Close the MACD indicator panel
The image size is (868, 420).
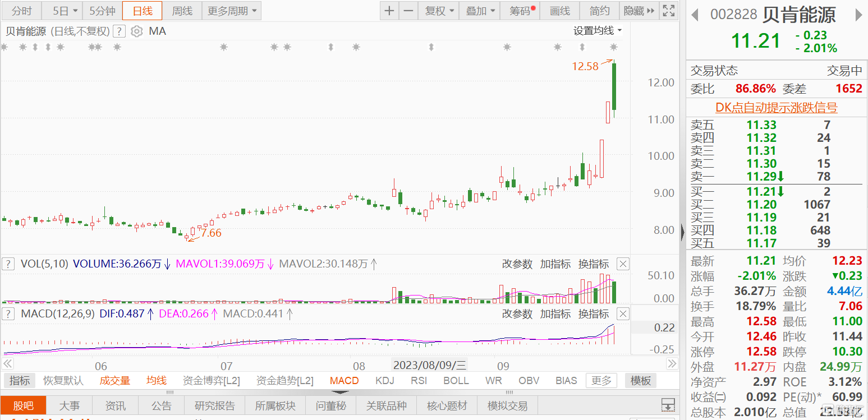pos(623,313)
